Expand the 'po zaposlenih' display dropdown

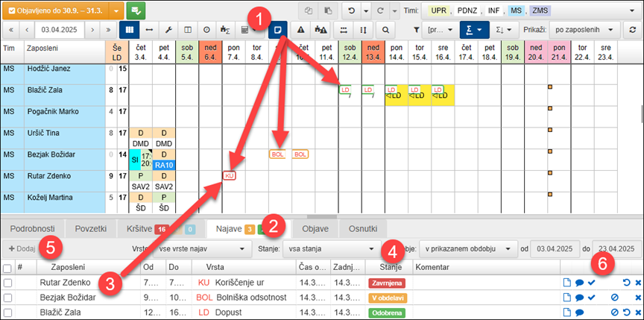point(584,30)
